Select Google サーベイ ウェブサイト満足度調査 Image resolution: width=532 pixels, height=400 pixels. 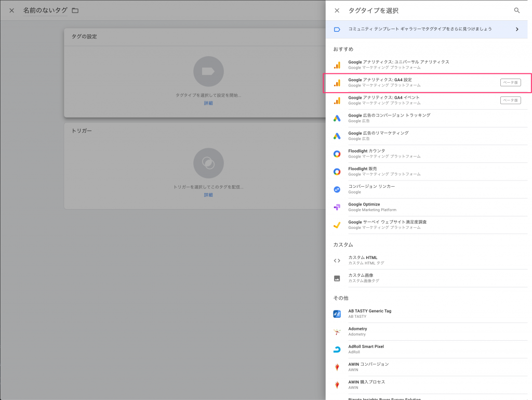[427, 225]
